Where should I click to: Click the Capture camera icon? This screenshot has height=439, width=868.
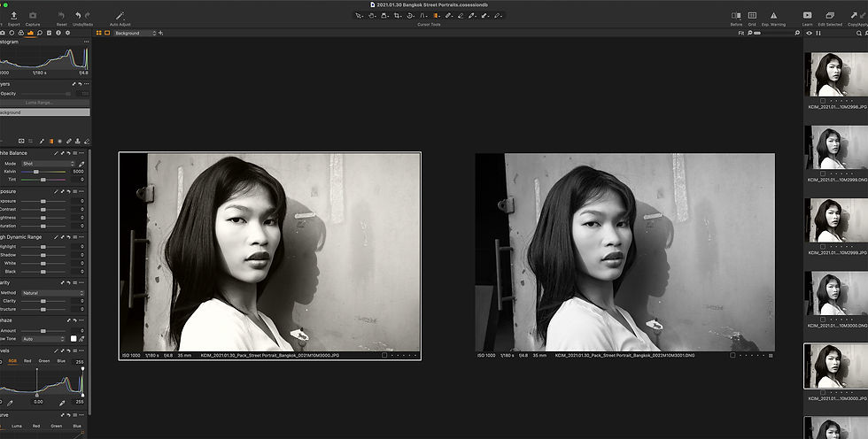point(33,15)
